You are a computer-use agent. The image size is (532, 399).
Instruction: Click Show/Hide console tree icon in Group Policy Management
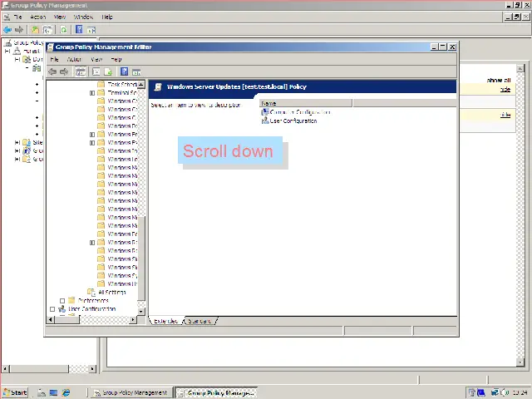[48, 30]
